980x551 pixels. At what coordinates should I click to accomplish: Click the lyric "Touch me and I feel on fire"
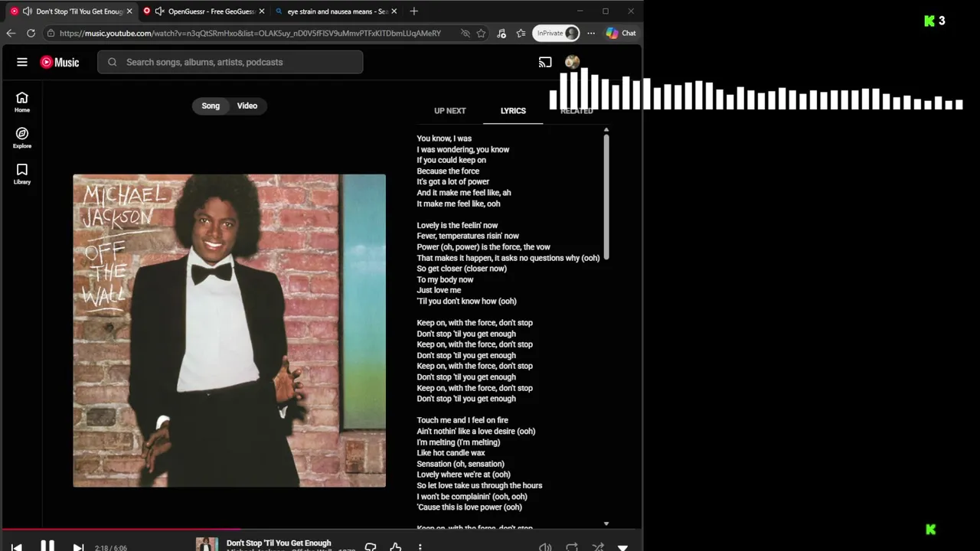[462, 420]
